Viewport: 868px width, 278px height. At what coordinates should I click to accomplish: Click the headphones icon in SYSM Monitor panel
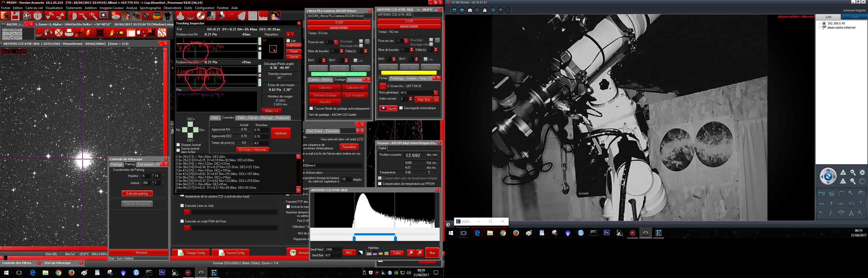tap(841, 194)
